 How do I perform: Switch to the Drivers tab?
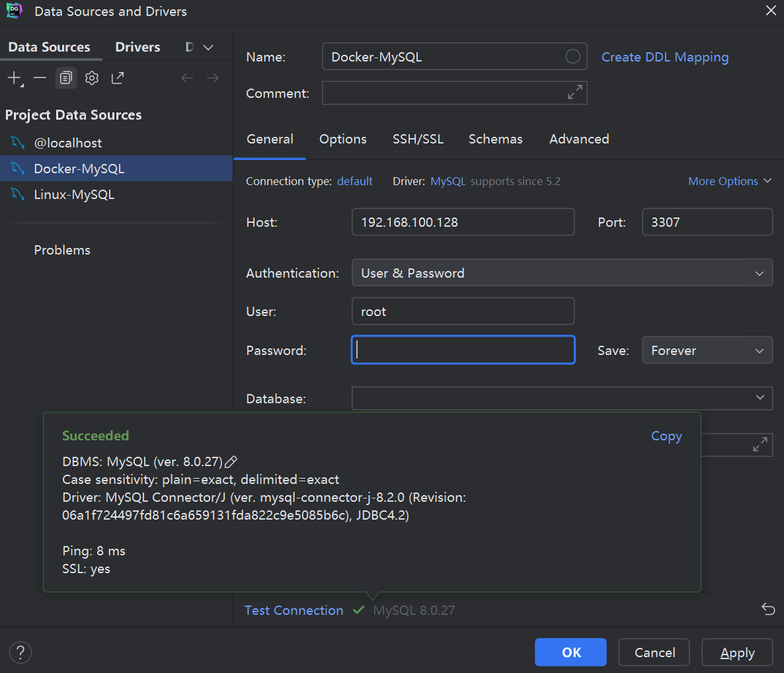[x=138, y=47]
